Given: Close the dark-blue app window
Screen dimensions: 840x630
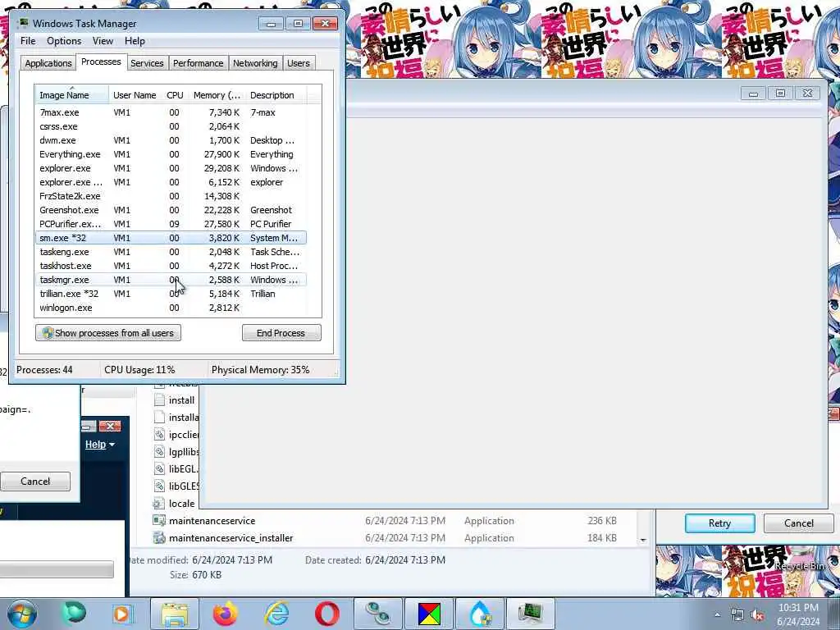Looking at the screenshot, I should coord(110,426).
